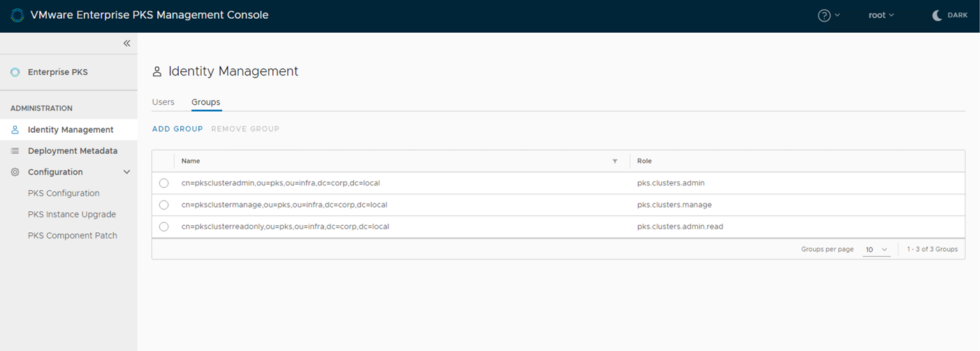This screenshot has width=980, height=351.
Task: Open the root user dropdown
Action: [881, 15]
